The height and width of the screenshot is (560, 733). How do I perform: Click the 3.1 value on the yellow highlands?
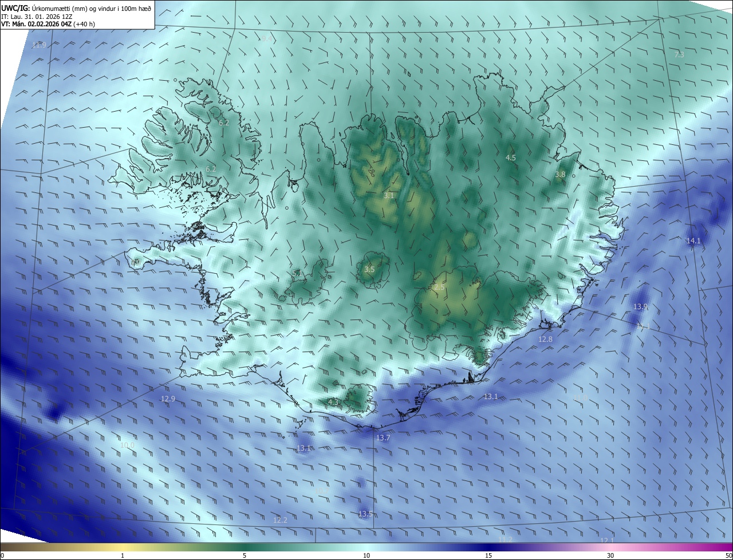[x=389, y=195]
